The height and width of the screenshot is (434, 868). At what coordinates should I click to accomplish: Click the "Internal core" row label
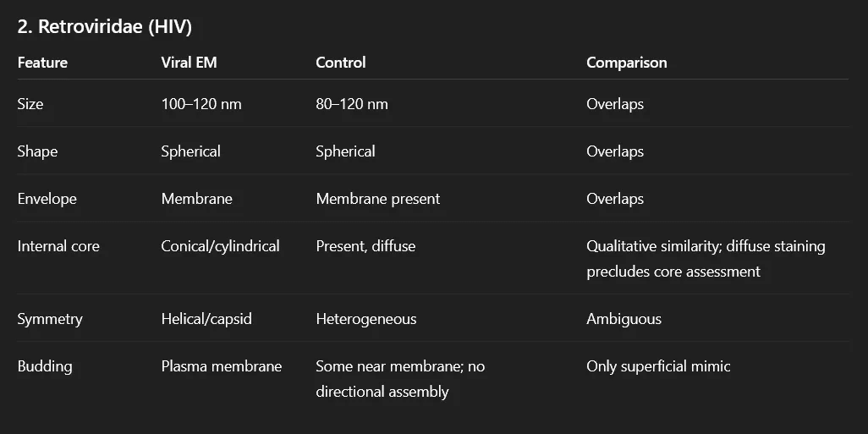[58, 246]
